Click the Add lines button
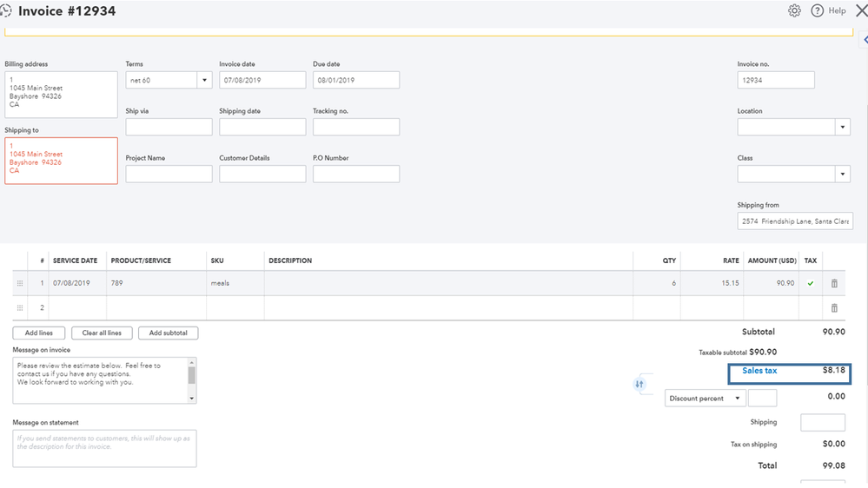 [x=39, y=333]
